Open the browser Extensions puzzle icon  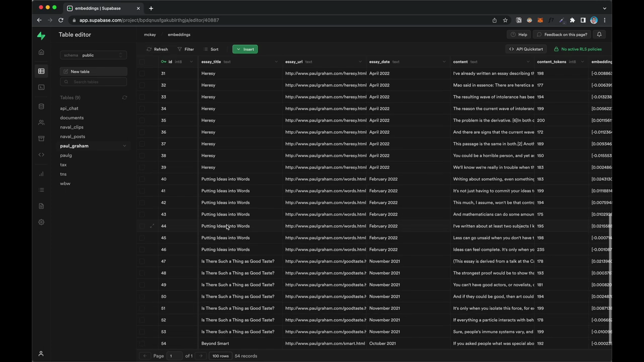[x=572, y=20]
